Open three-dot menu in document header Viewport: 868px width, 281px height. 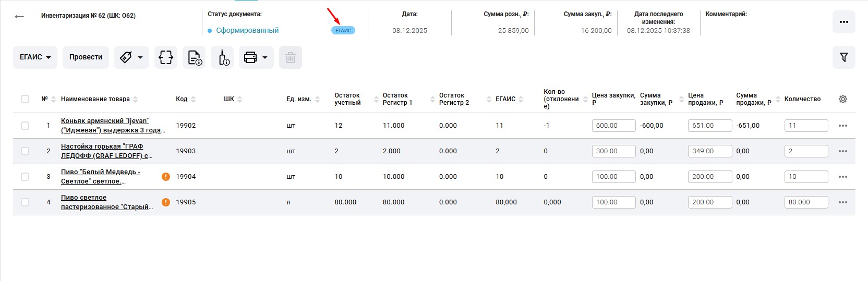click(x=843, y=22)
